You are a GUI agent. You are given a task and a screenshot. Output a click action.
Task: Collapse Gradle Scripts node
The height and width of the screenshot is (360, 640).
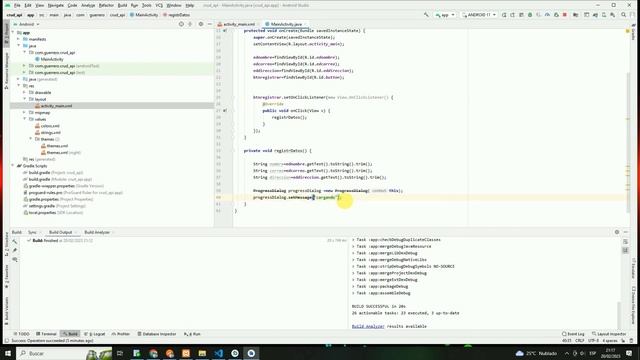tap(13, 166)
